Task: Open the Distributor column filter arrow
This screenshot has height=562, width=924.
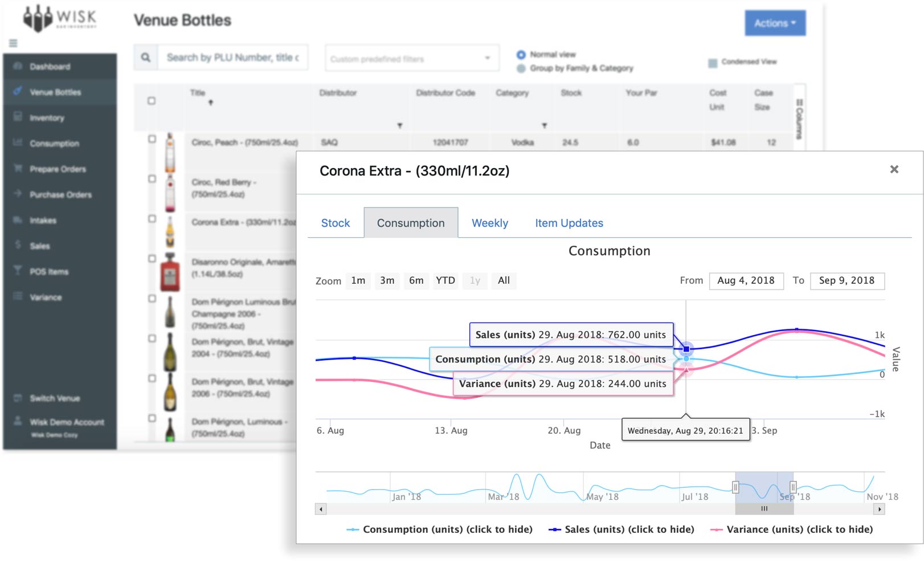Action: (399, 125)
